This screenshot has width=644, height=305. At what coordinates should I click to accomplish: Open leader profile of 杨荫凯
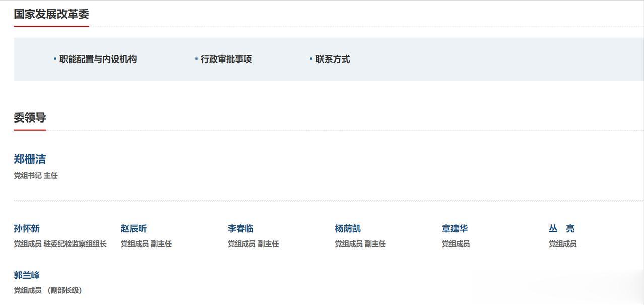point(348,229)
